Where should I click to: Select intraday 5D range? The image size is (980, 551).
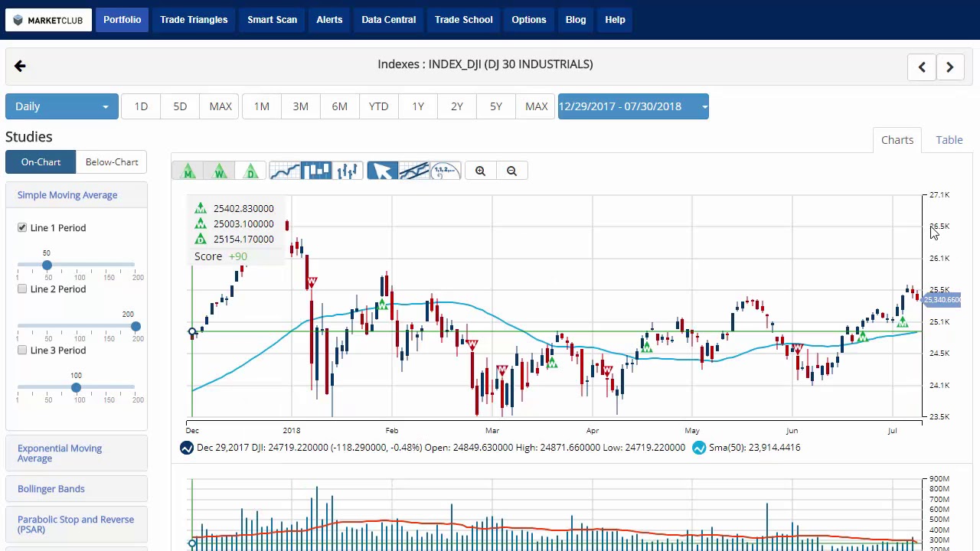click(x=180, y=106)
